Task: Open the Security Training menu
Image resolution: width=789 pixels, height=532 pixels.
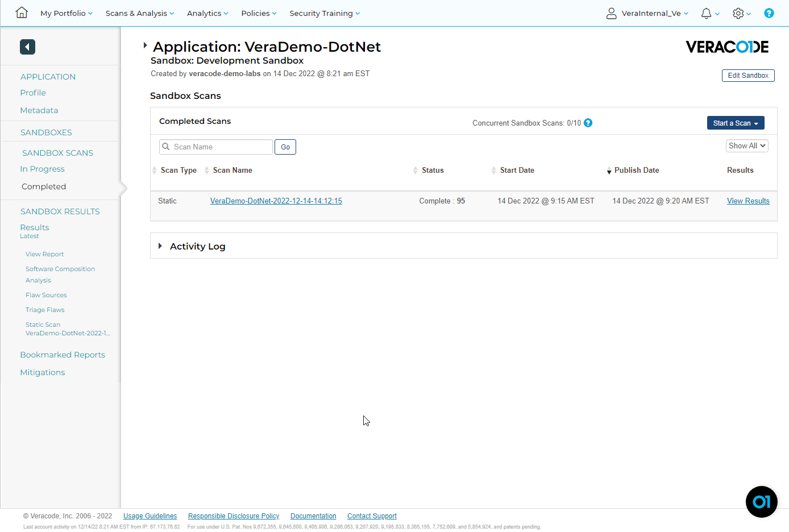Action: [x=325, y=13]
